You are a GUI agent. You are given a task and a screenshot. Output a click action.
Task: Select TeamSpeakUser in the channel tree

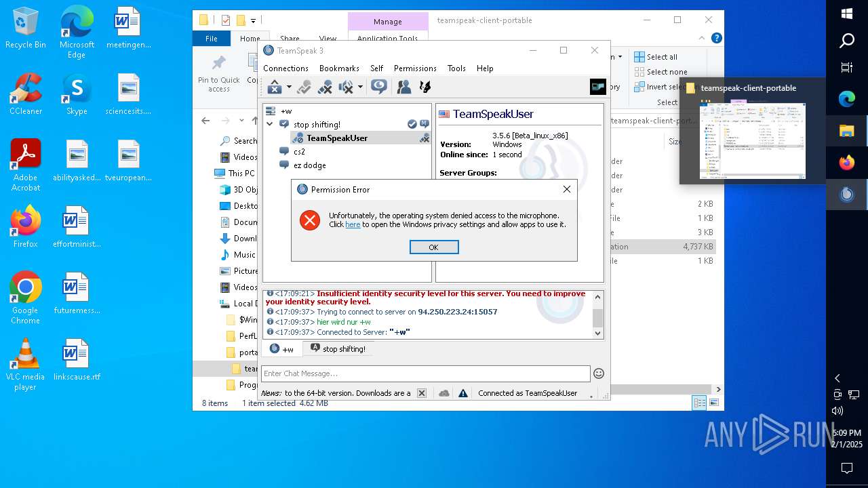coord(336,138)
